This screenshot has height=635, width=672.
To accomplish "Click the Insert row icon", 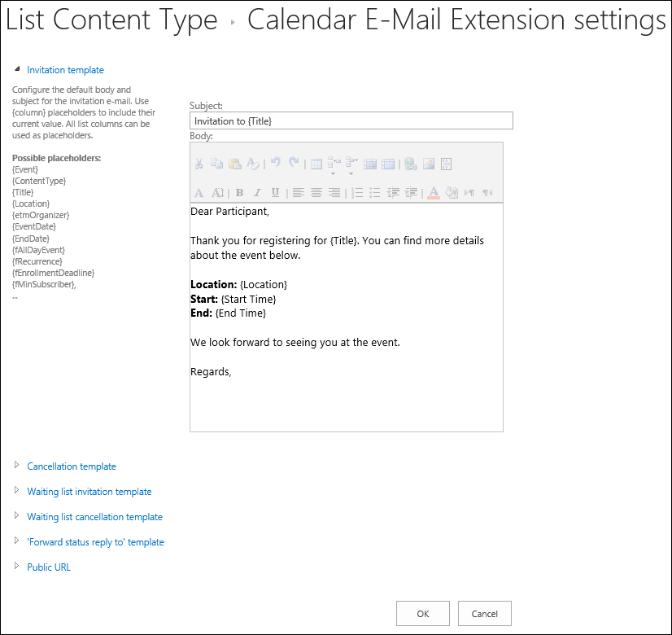I will (x=334, y=162).
